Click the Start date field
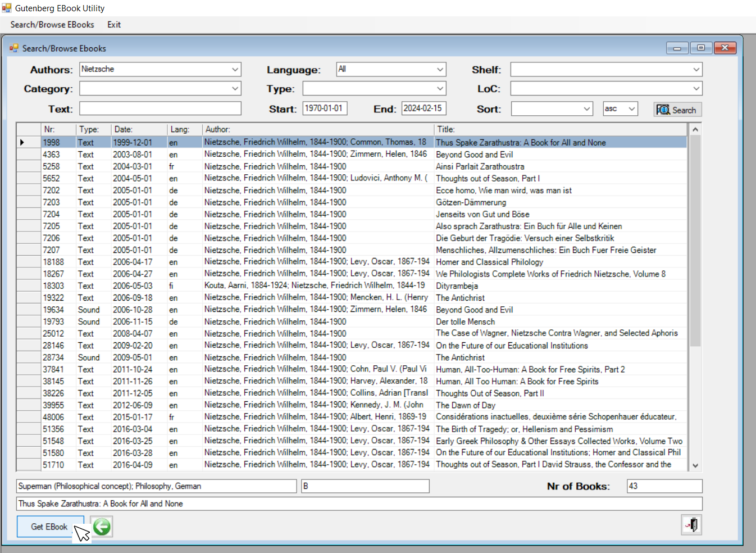 [x=325, y=108]
